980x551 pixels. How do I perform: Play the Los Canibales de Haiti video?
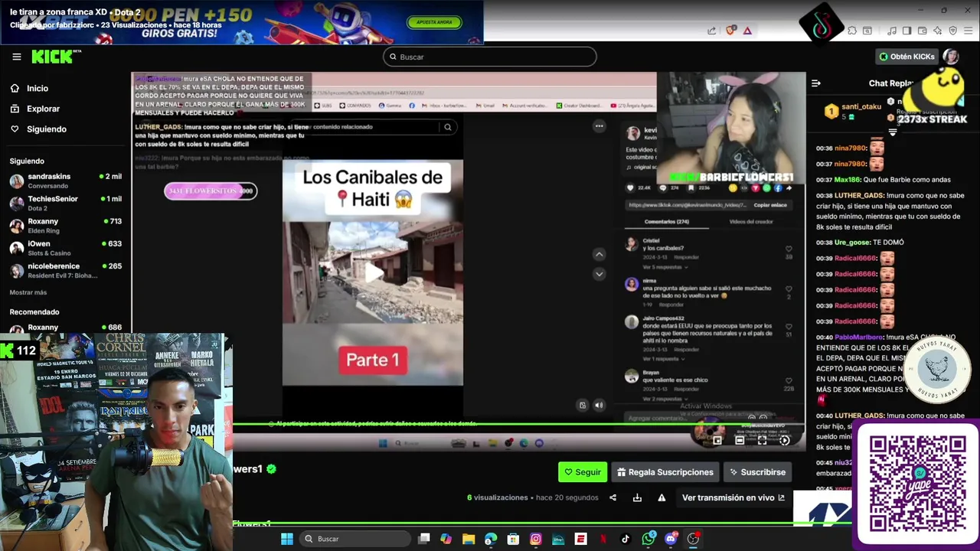(x=373, y=272)
